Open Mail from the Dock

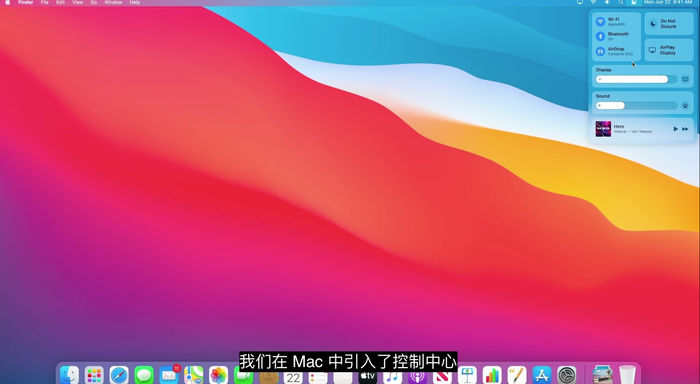click(x=169, y=375)
